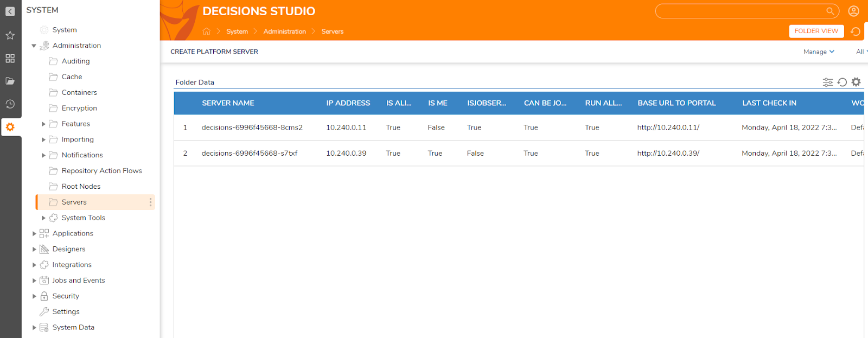Select Containers in the tree
The image size is (868, 338).
click(x=79, y=93)
